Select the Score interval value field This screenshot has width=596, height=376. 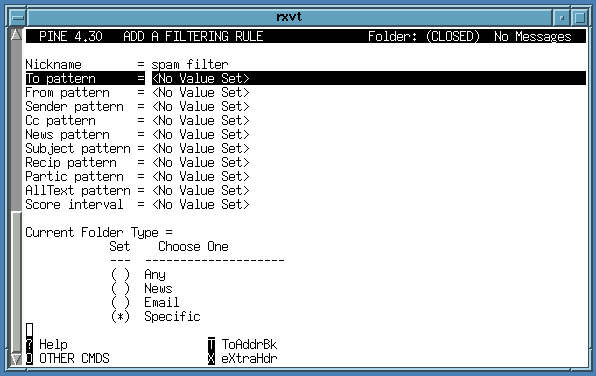click(200, 205)
